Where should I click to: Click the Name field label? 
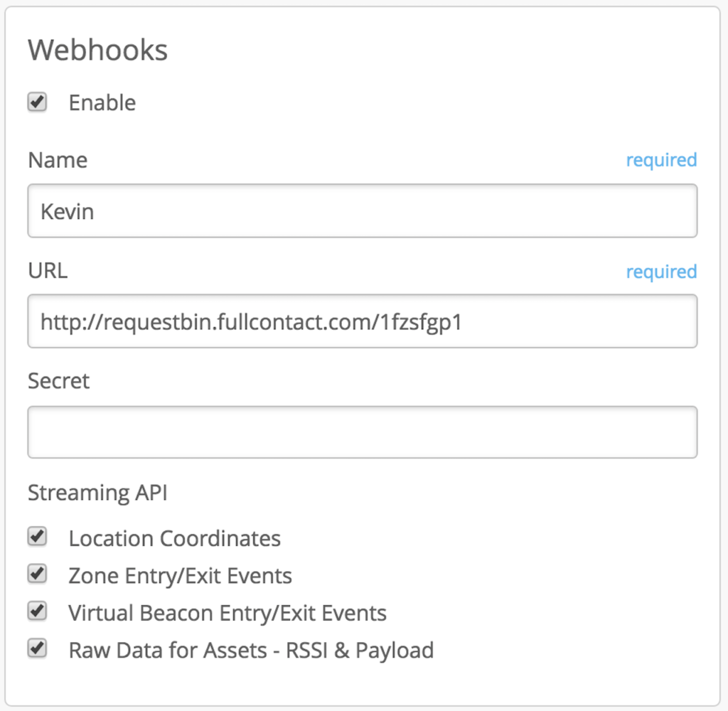pyautogui.click(x=58, y=160)
